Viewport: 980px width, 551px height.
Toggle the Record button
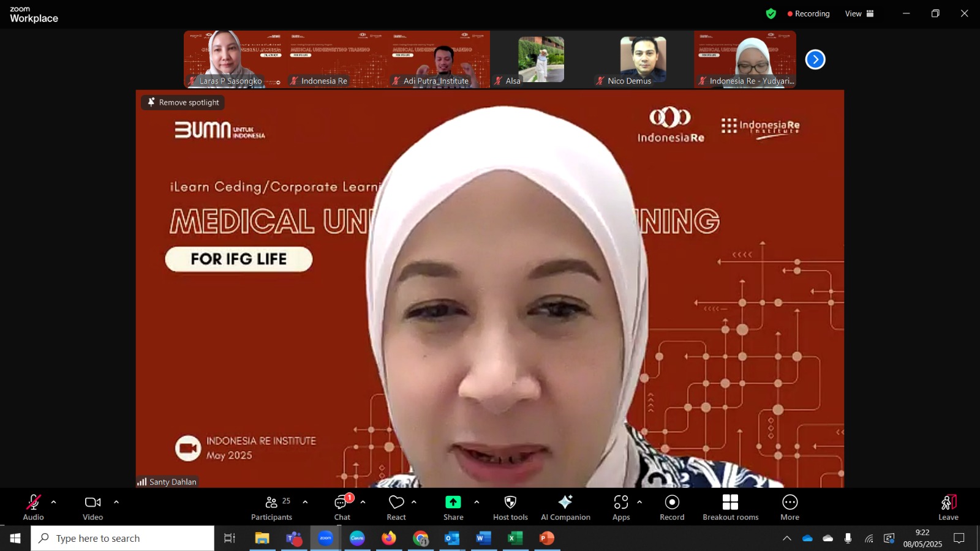pos(672,508)
